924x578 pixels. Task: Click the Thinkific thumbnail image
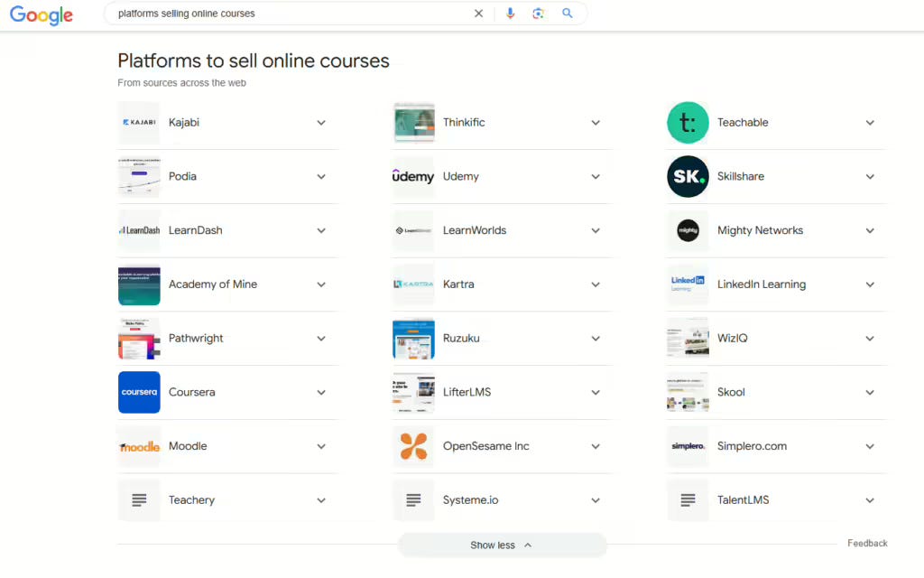[x=413, y=123]
